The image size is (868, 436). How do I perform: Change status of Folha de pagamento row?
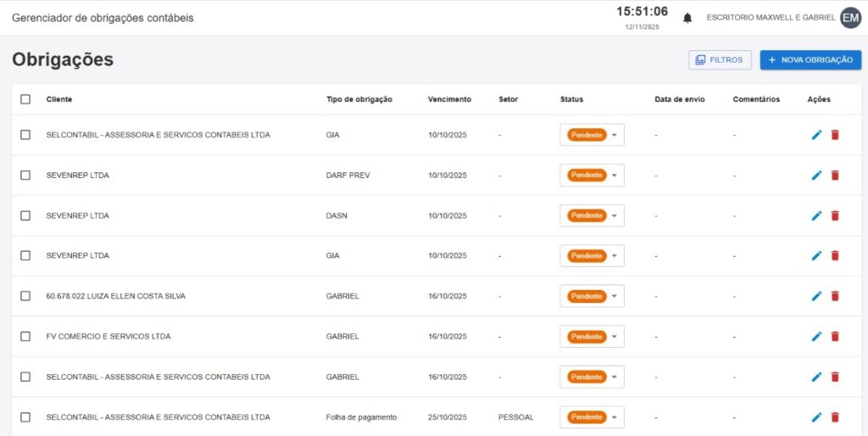click(x=614, y=417)
